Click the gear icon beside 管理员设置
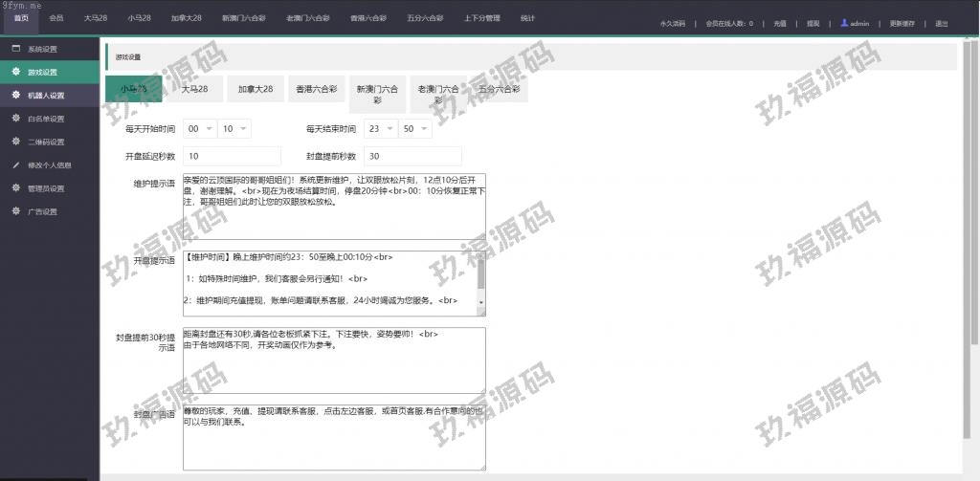 tap(16, 188)
